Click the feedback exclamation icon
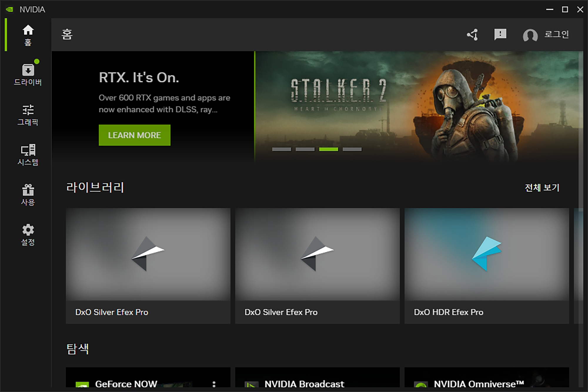588x392 pixels. pyautogui.click(x=500, y=34)
